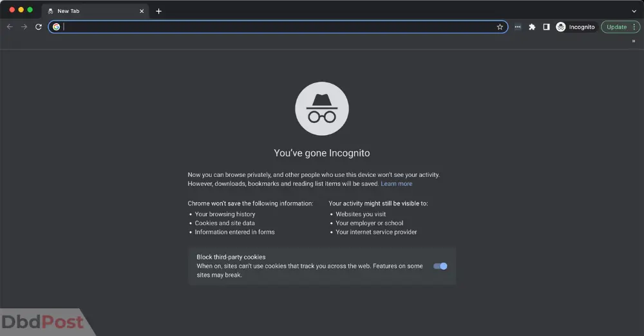
Task: Reload the page with refresh icon
Action: (39, 26)
